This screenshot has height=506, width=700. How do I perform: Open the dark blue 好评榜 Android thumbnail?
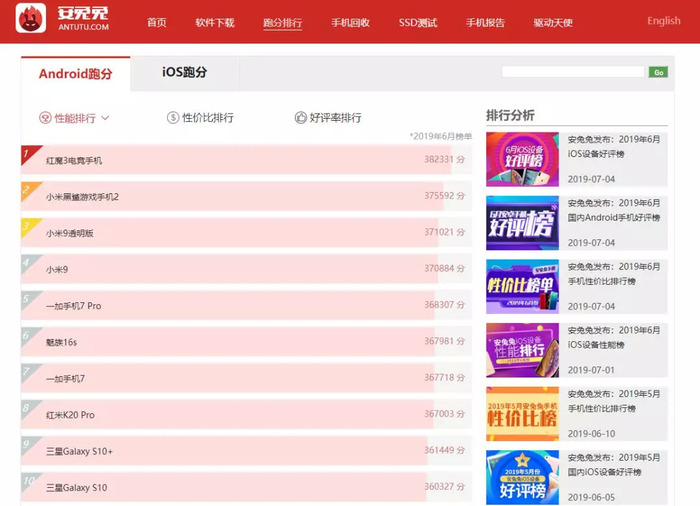click(x=522, y=223)
